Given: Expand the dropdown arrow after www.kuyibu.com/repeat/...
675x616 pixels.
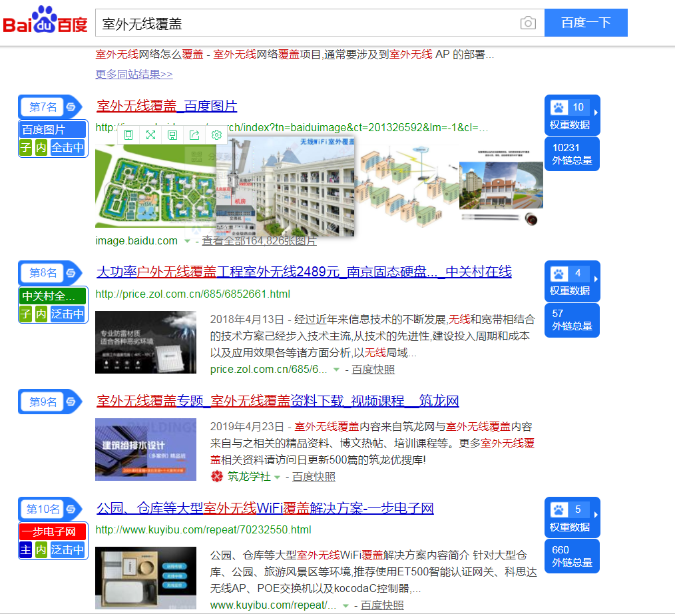Looking at the screenshot, I should pos(345,605).
